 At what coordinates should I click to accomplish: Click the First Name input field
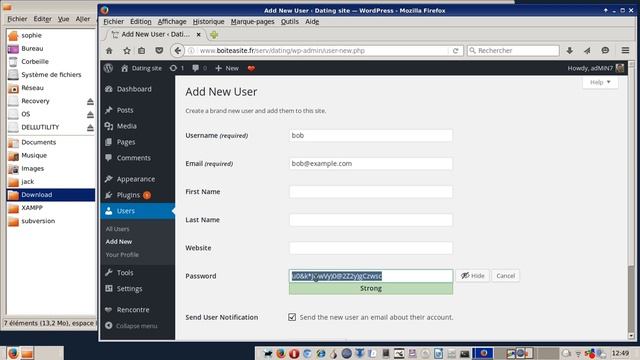pos(371,192)
